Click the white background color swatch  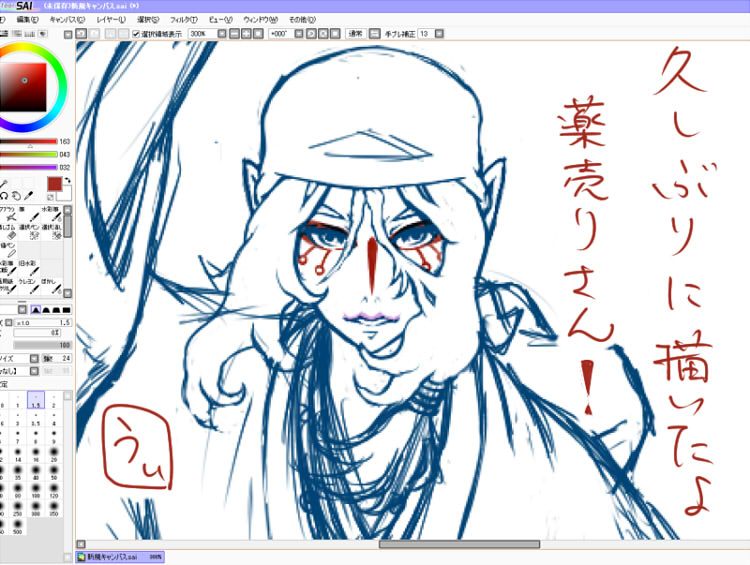click(66, 194)
